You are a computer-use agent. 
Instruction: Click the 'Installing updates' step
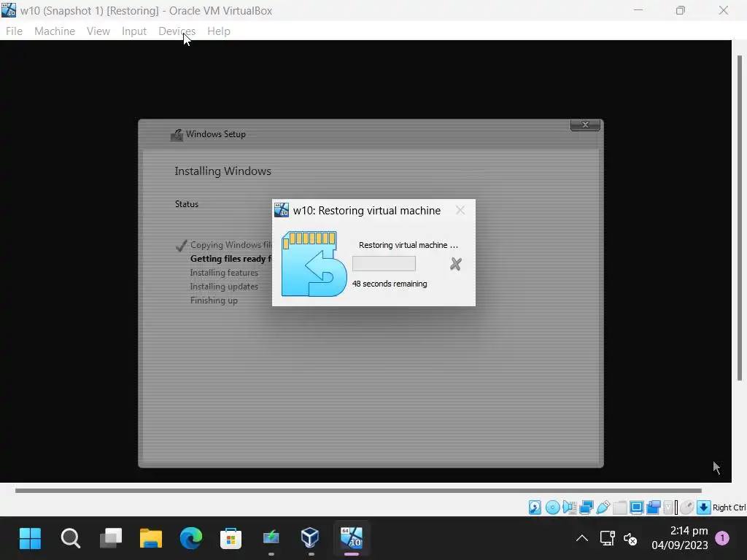point(224,287)
